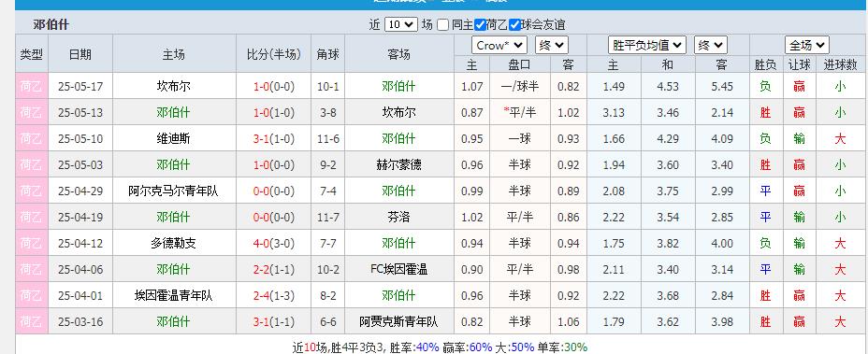Click the draw odds value 4.29
This screenshot has width=868, height=354.
(668, 138)
